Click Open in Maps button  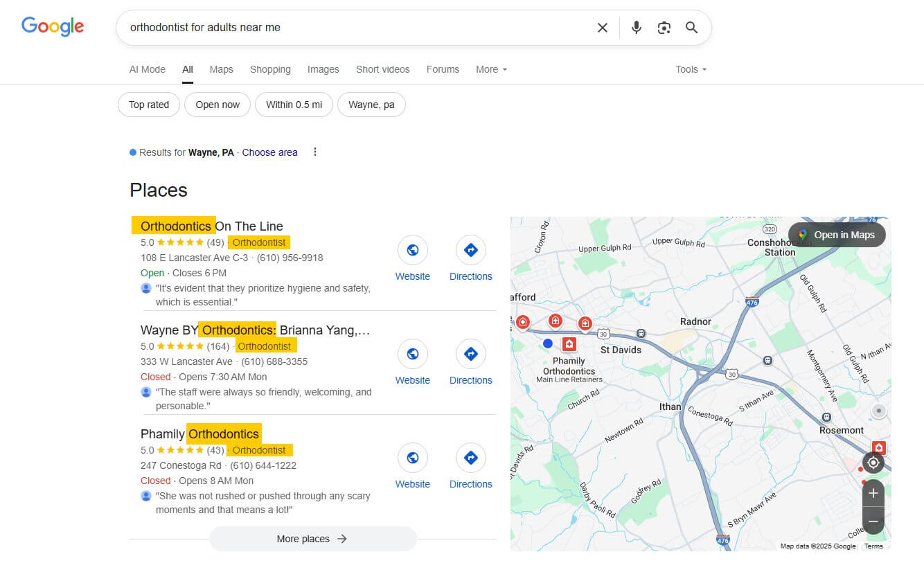pos(837,235)
